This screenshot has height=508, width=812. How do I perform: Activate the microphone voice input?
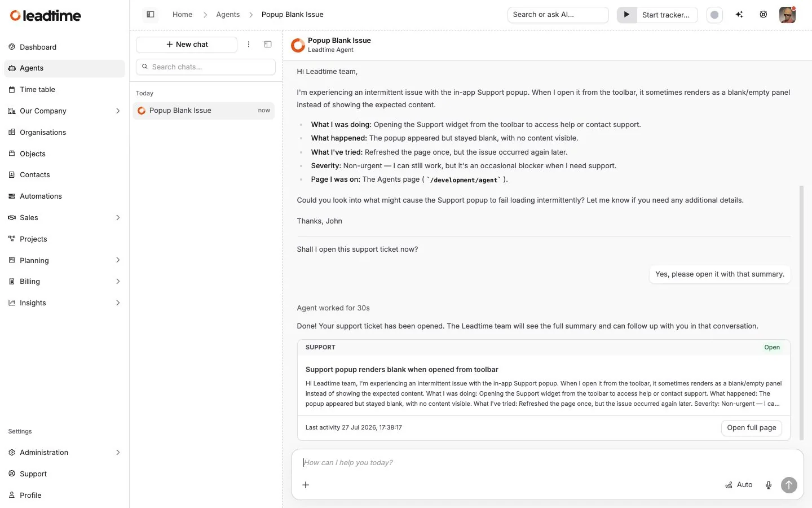(x=769, y=485)
